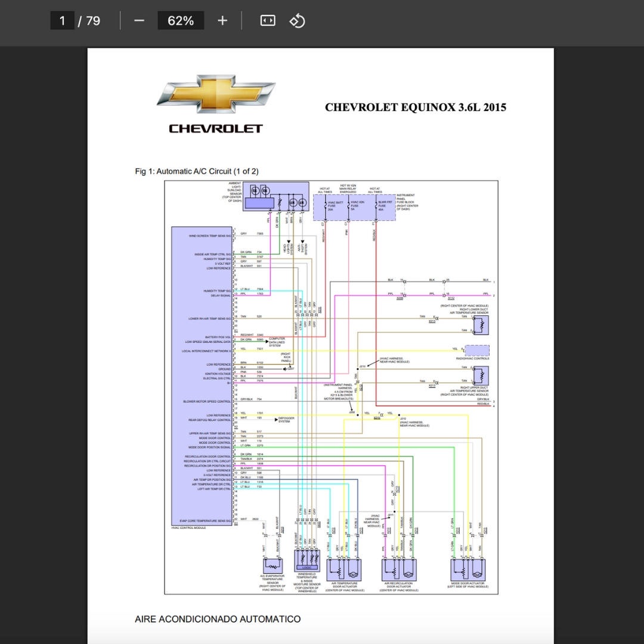Click the instrument panel fuse block box
This screenshot has height=644, width=644.
[354, 208]
